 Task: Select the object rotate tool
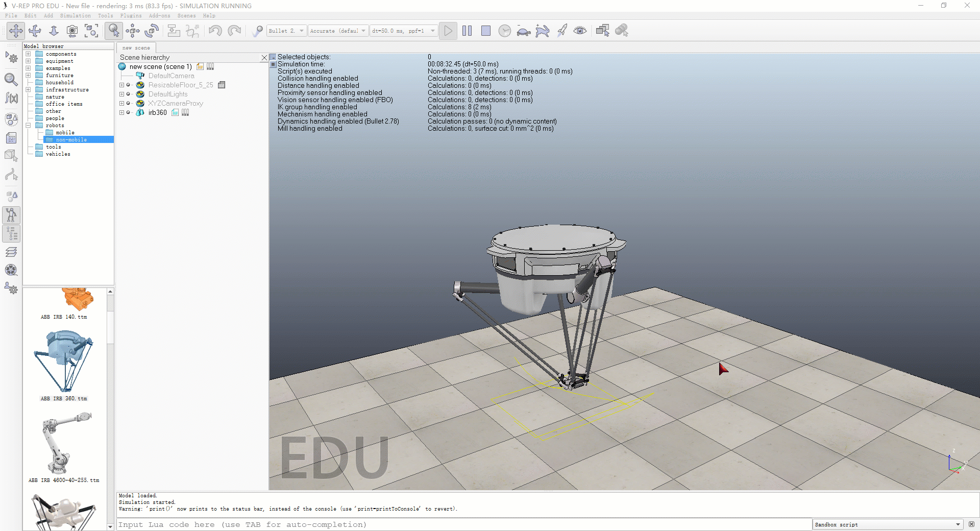point(152,31)
